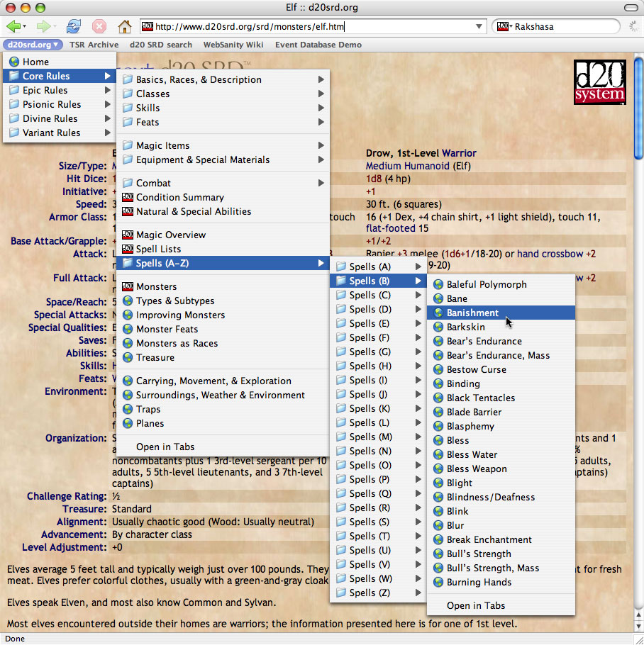Image resolution: width=644 pixels, height=645 pixels.
Task: Click Open in Tabs under Spells (B)
Action: click(501, 606)
